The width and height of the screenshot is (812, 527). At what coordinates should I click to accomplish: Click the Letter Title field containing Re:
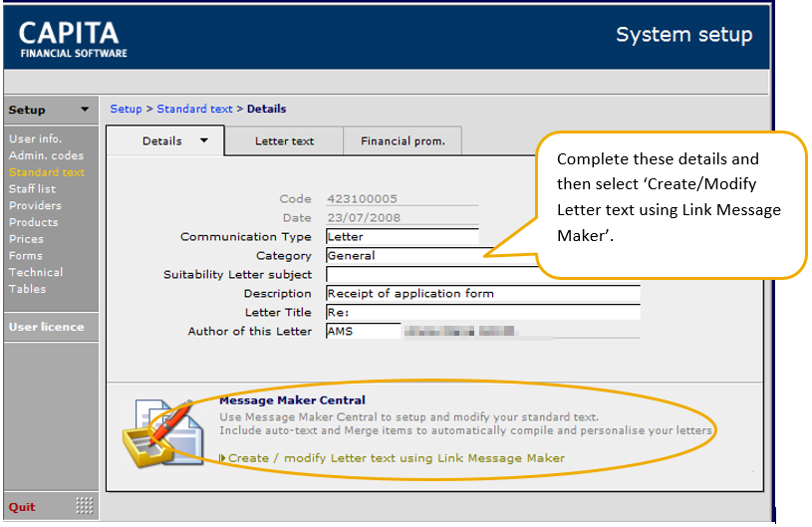(x=483, y=312)
